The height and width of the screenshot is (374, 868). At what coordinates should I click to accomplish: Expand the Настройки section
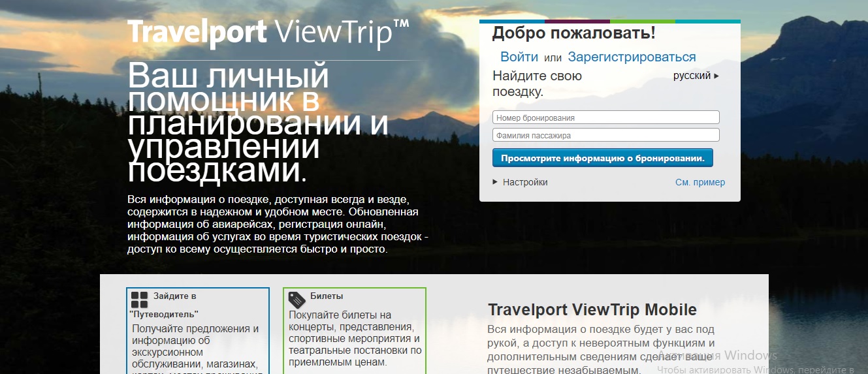click(520, 182)
